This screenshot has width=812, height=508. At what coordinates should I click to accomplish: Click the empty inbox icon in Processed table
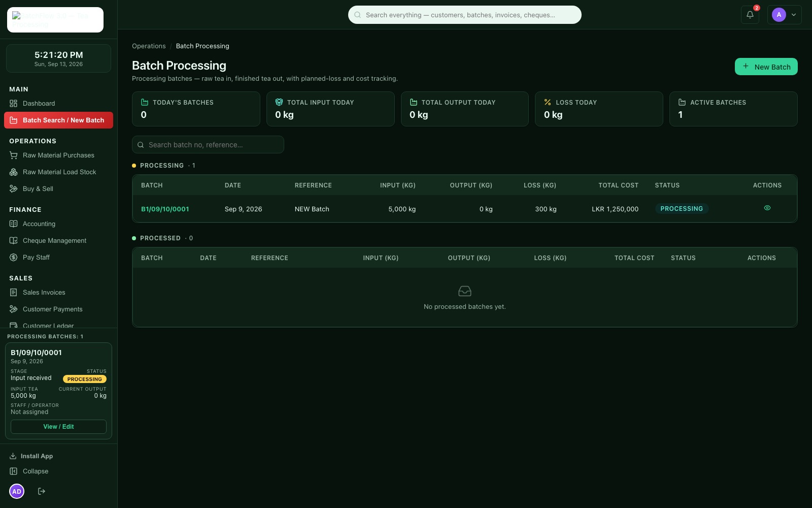(x=465, y=291)
